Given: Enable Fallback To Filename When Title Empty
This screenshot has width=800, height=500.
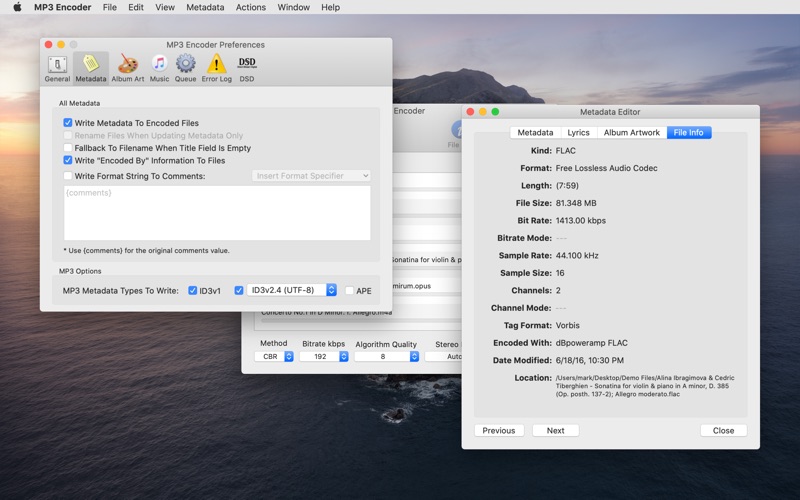Looking at the screenshot, I should (68, 147).
